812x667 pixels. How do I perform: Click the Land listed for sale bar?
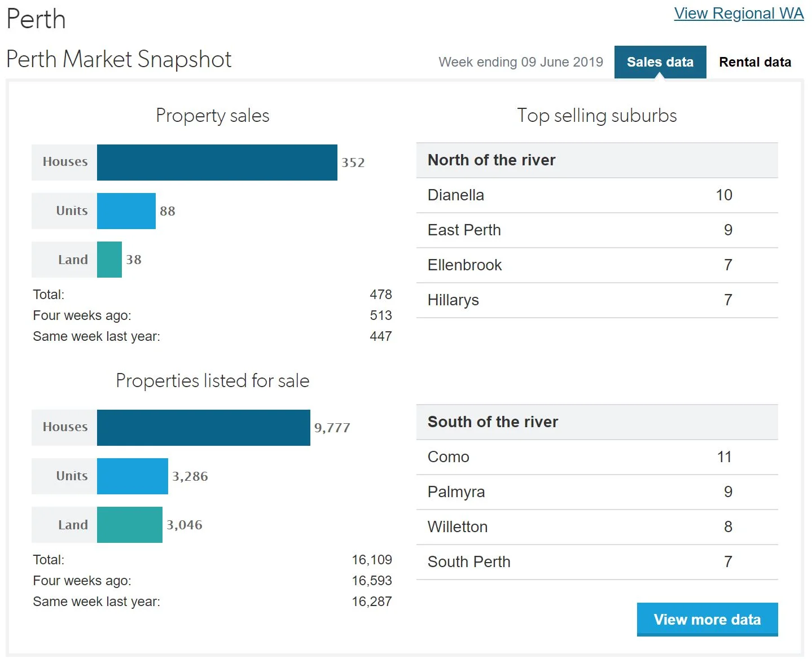(129, 525)
